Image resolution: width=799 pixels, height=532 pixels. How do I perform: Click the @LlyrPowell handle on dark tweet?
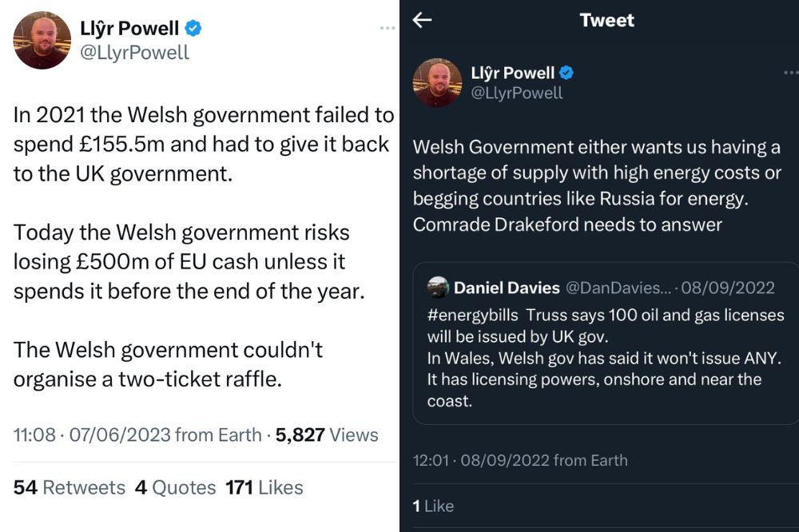tap(517, 93)
